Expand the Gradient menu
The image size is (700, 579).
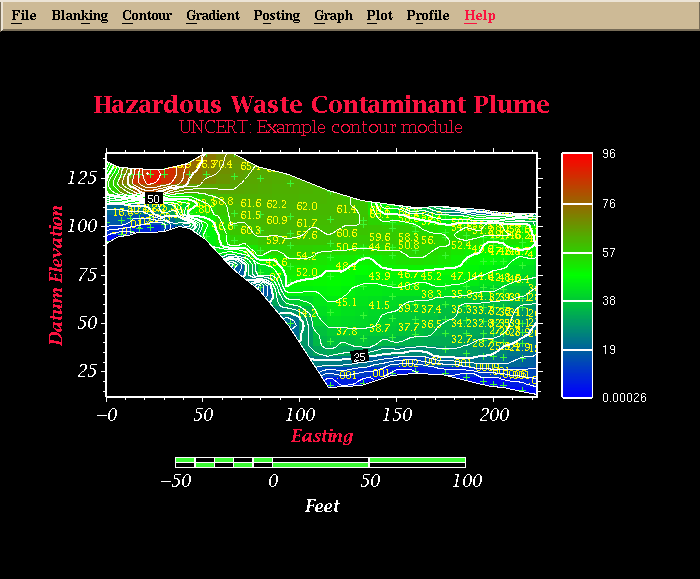(x=212, y=16)
